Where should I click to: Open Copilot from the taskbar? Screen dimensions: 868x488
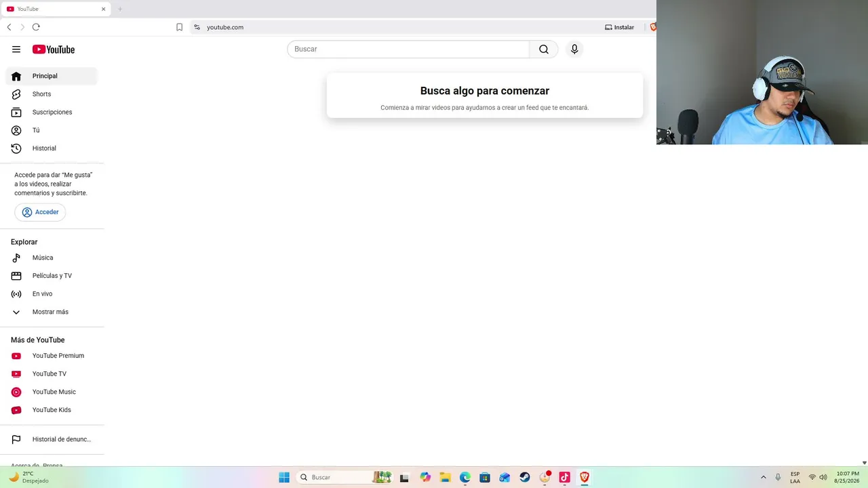(425, 477)
